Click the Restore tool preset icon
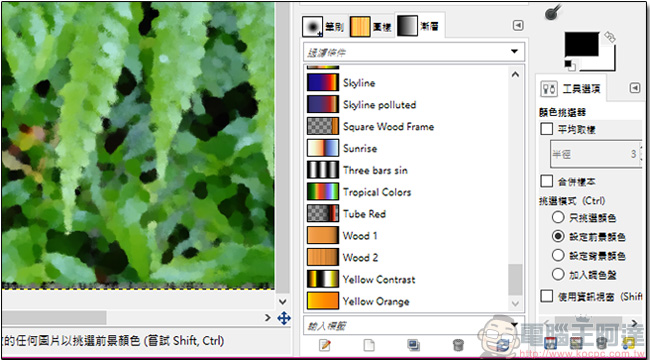This screenshot has width=650, height=360. pyautogui.click(x=577, y=343)
